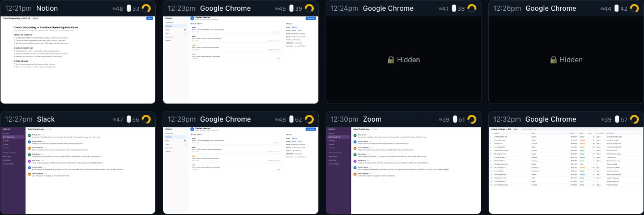Click the keyboard icon on the 12:21pm Notion card
The height and width of the screenshot is (215, 644).
(x=114, y=8)
